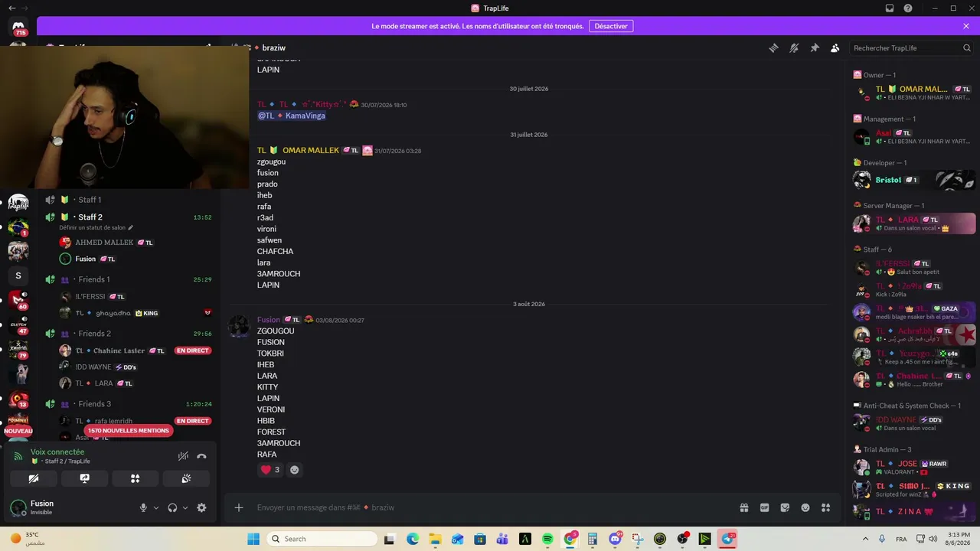Open user settings gear icon
The image size is (980, 551).
pyautogui.click(x=201, y=507)
